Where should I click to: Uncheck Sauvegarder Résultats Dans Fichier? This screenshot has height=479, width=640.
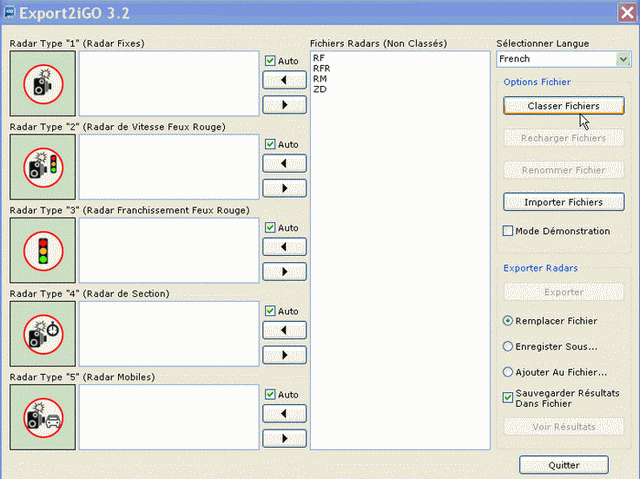pyautogui.click(x=508, y=396)
